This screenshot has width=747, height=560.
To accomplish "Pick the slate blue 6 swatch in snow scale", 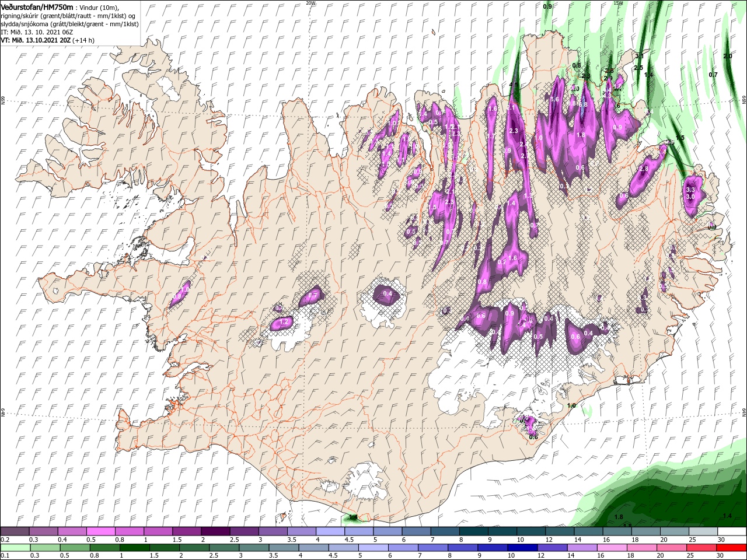I will pyautogui.click(x=416, y=531).
